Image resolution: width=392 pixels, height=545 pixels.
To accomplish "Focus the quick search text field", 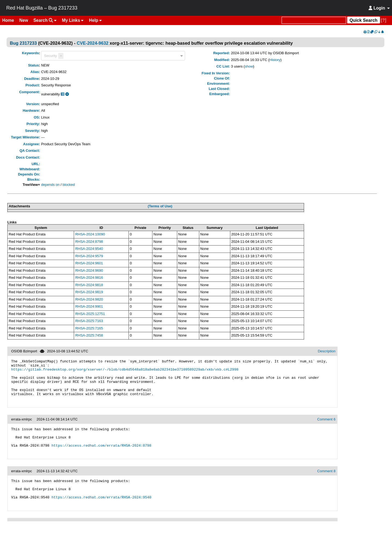I will click(x=314, y=20).
